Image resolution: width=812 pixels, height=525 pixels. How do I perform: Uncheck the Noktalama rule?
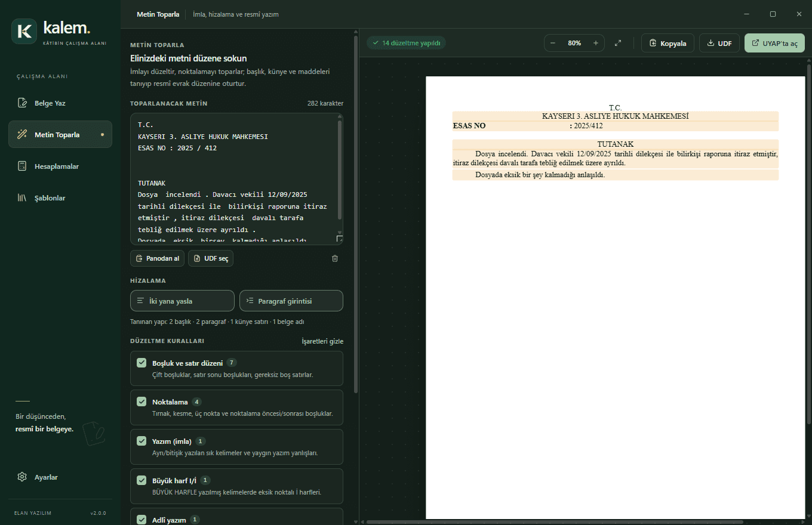tap(142, 402)
